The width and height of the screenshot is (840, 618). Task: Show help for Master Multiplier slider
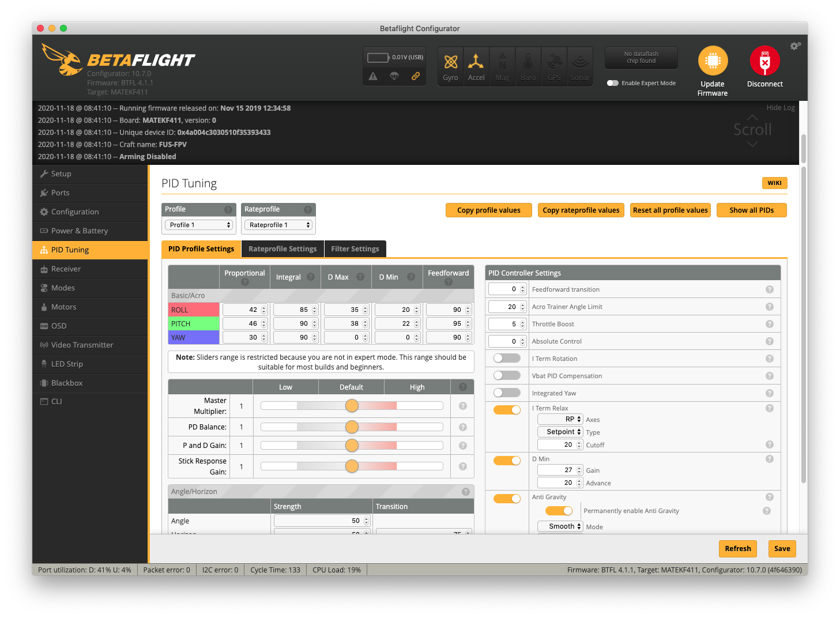[x=462, y=406]
